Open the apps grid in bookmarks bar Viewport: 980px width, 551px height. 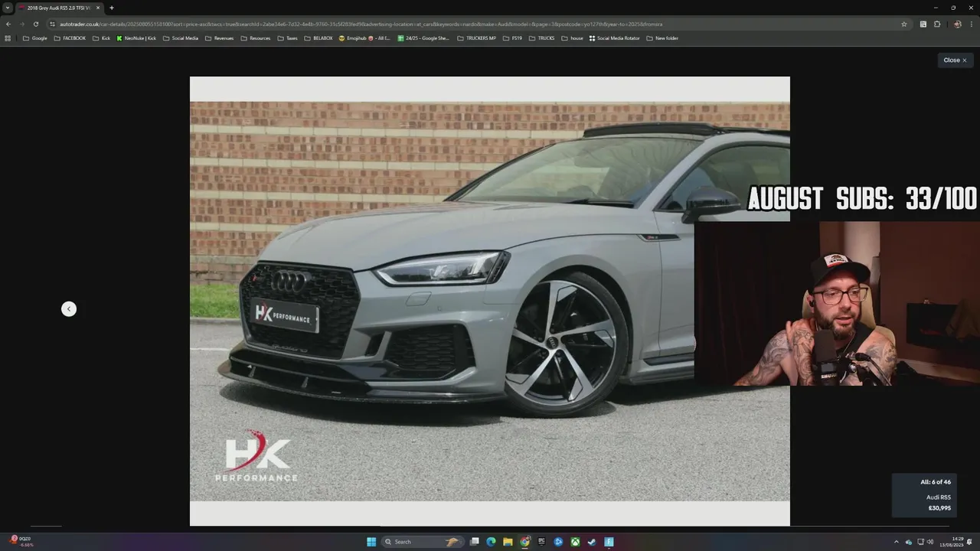tap(8, 38)
